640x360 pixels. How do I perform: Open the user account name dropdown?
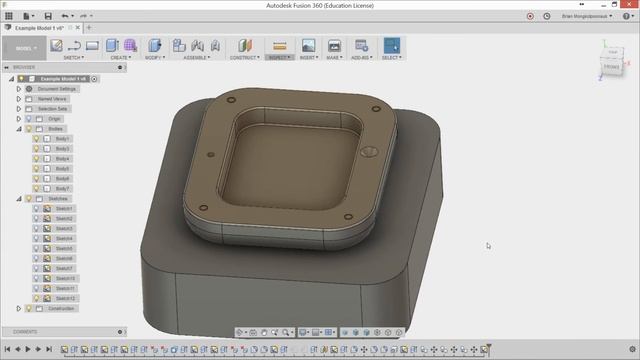coord(587,16)
